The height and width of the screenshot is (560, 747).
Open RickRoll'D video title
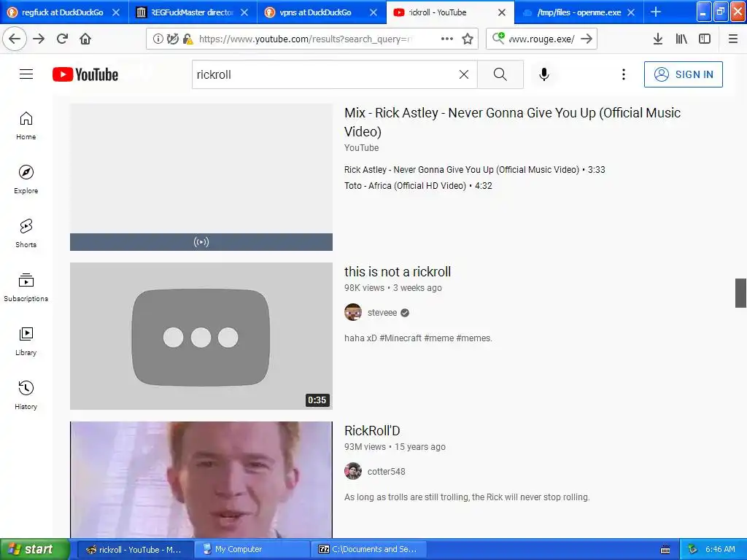(x=372, y=430)
